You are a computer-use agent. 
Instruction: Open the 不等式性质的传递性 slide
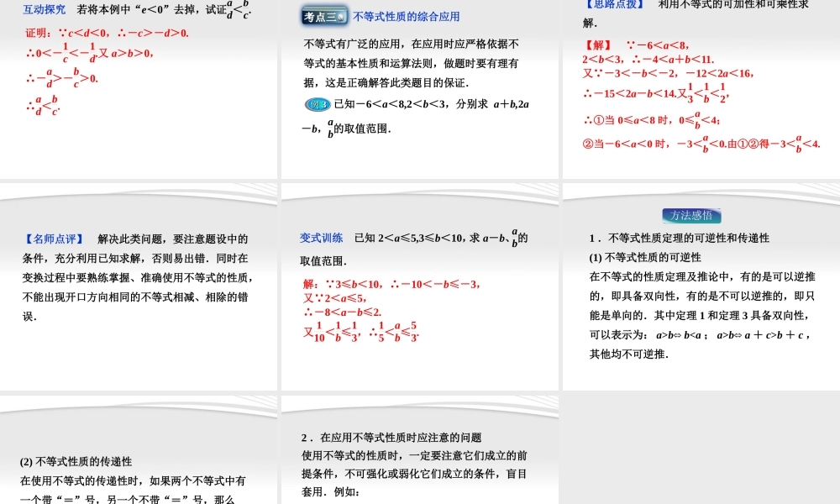click(x=139, y=450)
